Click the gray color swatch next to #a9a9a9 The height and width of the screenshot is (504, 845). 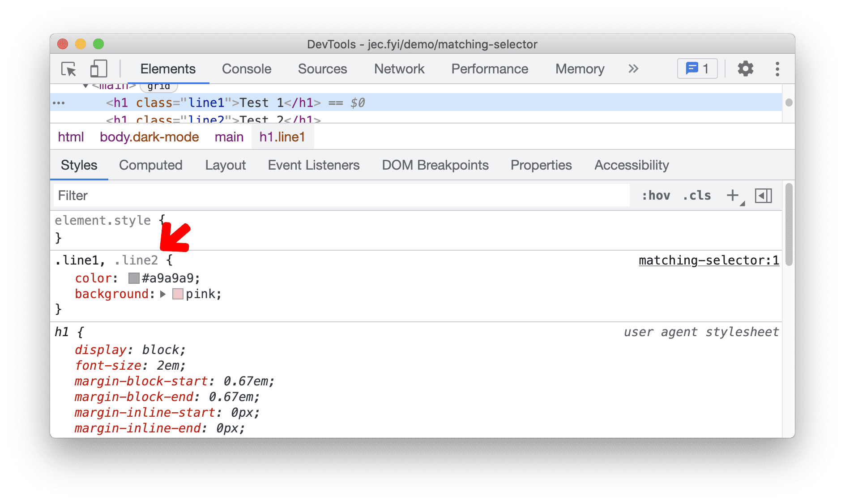click(x=133, y=278)
